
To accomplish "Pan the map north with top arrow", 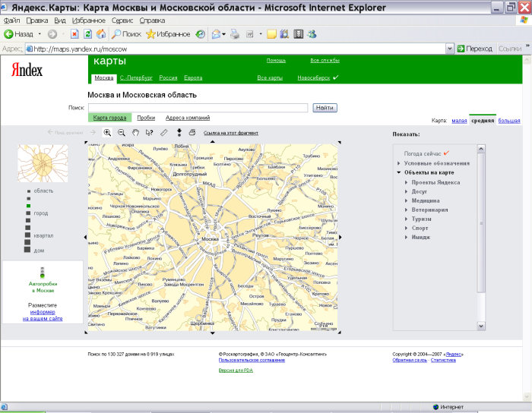I will [x=212, y=141].
